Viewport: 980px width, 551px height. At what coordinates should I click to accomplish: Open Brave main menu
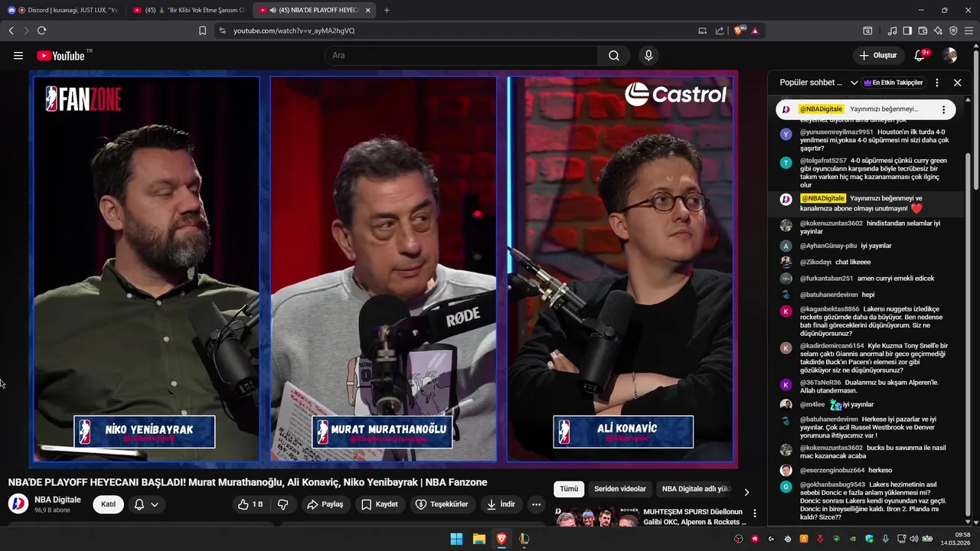[x=969, y=31]
